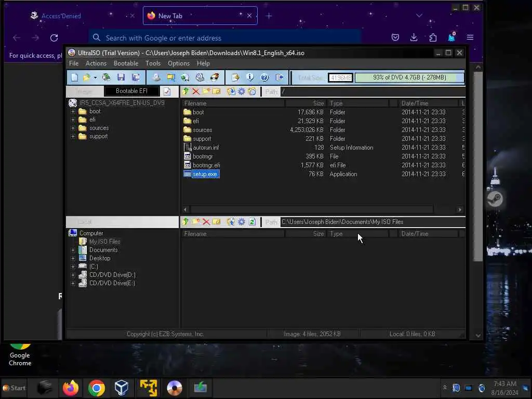The width and height of the screenshot is (532, 399).
Task: Click the blue Info toolbar icon
Action: point(250,77)
